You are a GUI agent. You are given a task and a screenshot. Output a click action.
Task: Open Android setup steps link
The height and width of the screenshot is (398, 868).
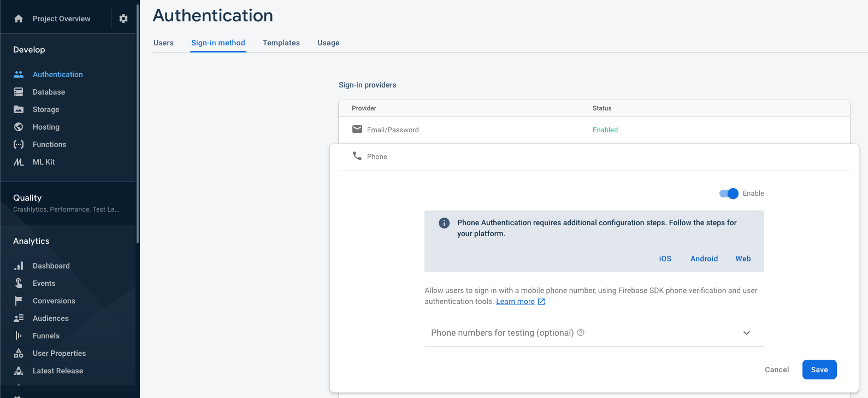704,259
